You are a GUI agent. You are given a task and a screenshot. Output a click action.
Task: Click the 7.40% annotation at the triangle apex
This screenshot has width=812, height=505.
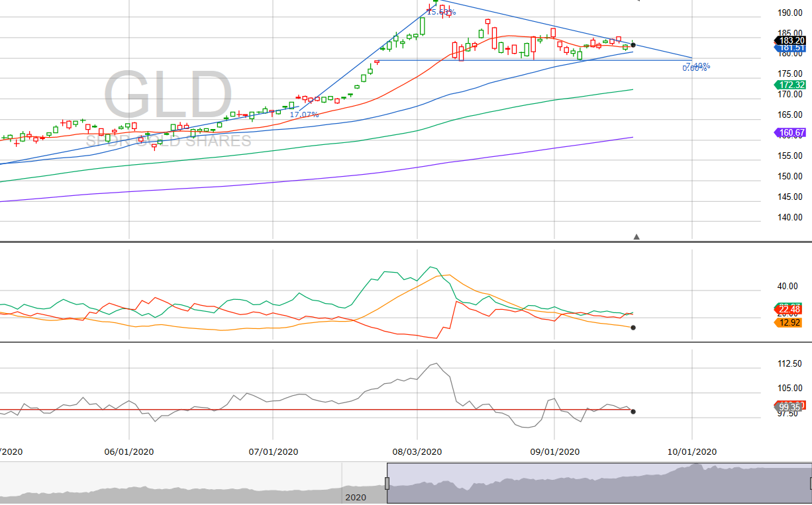[697, 65]
